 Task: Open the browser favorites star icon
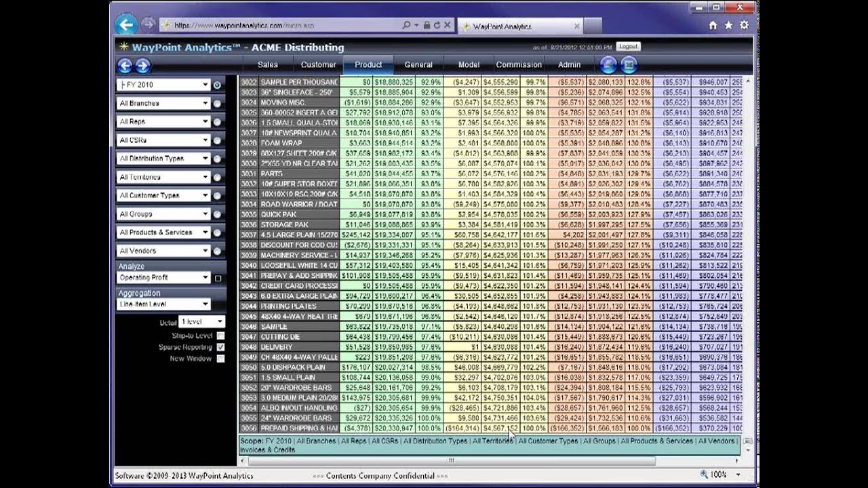728,25
